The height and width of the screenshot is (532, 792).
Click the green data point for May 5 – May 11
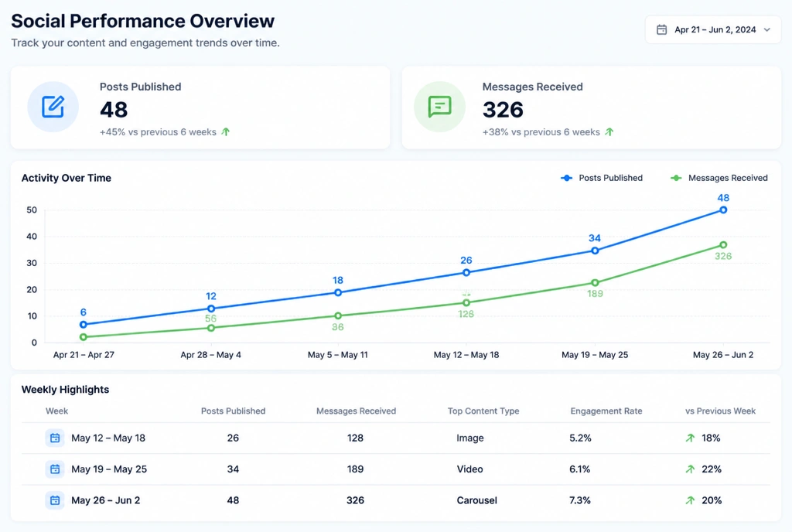(x=338, y=316)
